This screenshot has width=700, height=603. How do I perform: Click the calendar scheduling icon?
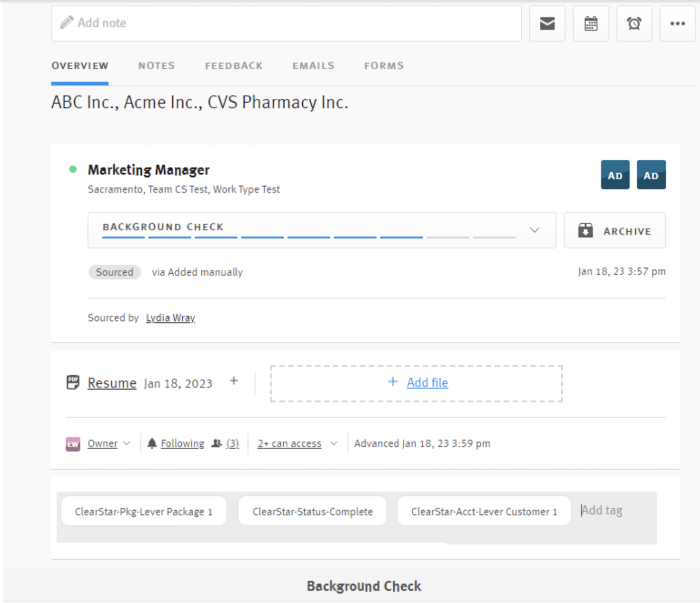coord(591,23)
